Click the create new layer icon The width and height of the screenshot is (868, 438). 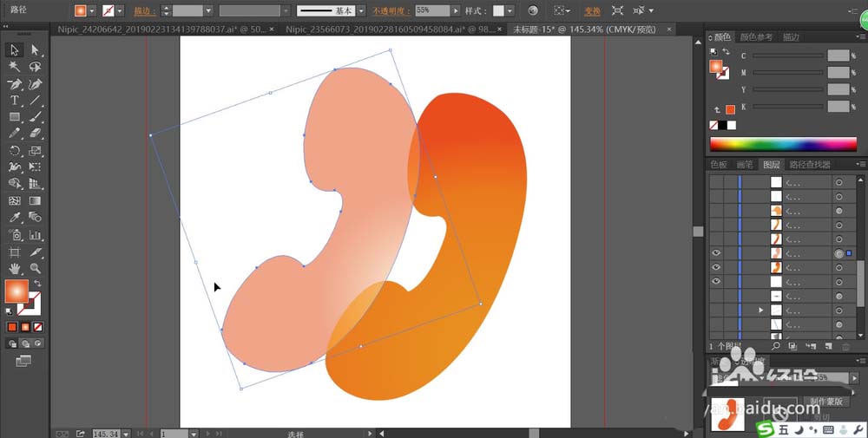(x=828, y=346)
